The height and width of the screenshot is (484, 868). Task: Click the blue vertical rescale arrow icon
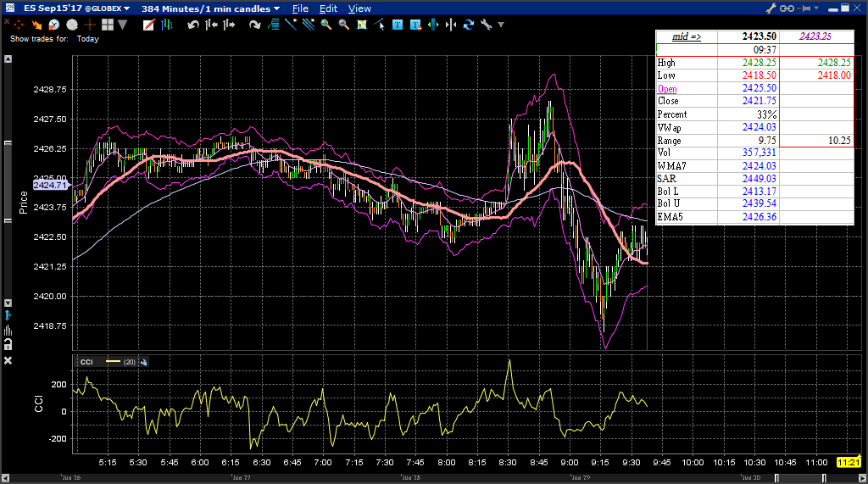coord(8,315)
